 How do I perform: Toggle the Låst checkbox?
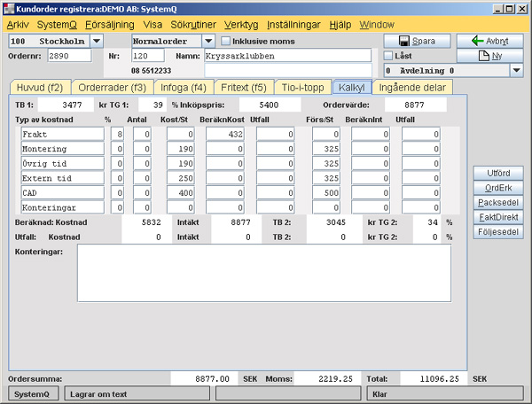click(387, 56)
